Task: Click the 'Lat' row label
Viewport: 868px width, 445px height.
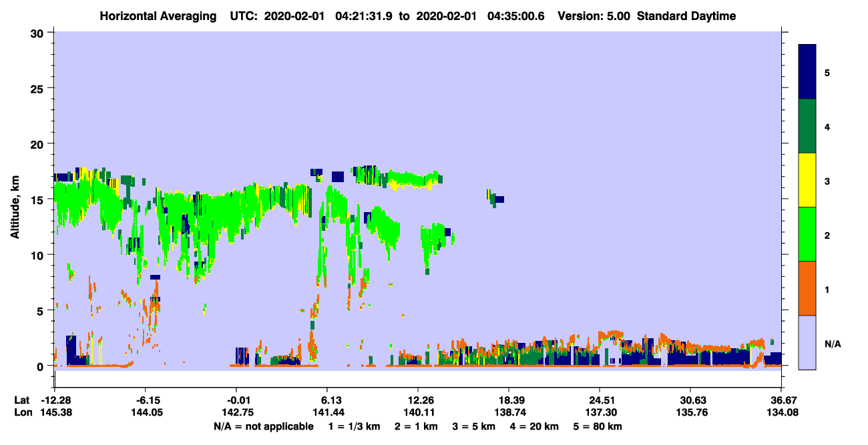Action: [x=21, y=400]
